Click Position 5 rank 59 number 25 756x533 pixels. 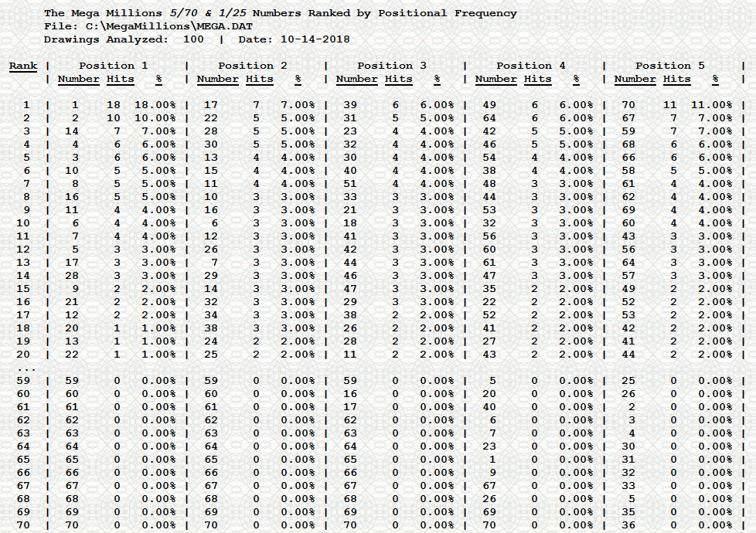(628, 381)
